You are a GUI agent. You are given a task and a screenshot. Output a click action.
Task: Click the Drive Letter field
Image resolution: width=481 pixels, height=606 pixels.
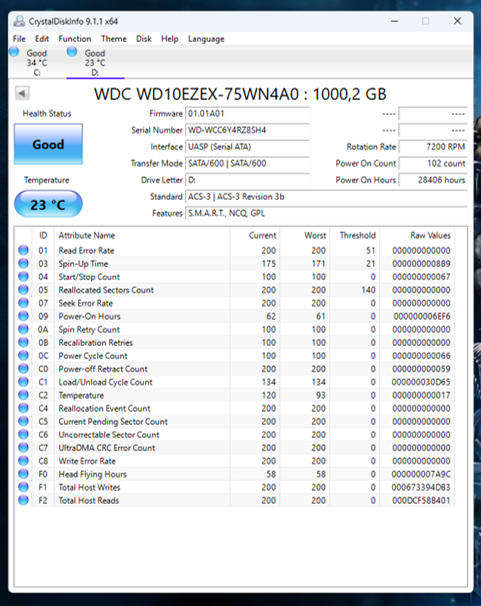pos(248,180)
